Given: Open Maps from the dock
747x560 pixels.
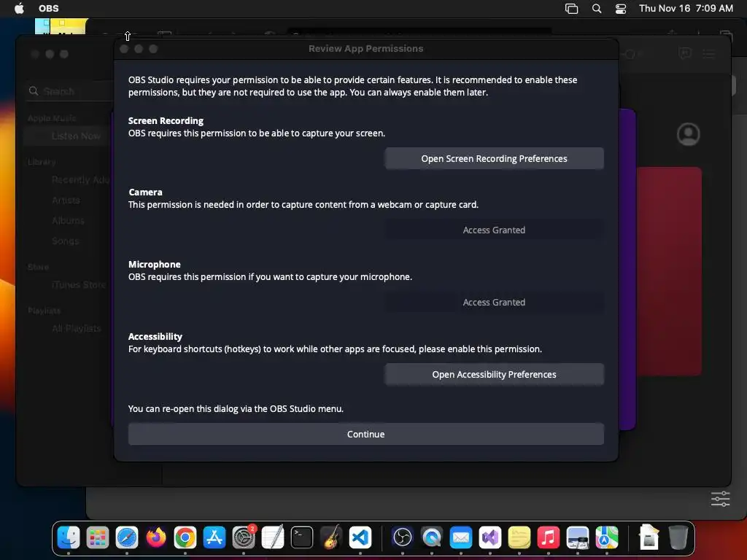Looking at the screenshot, I should click(x=606, y=537).
